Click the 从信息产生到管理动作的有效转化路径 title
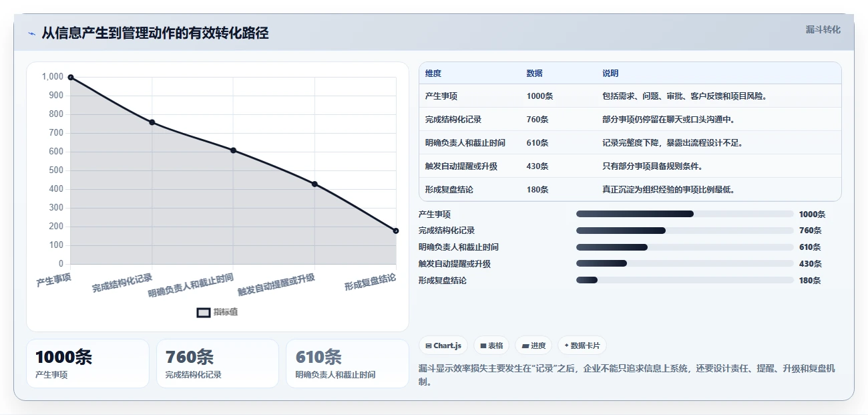Screen dimensions: 868x415 click(x=155, y=33)
